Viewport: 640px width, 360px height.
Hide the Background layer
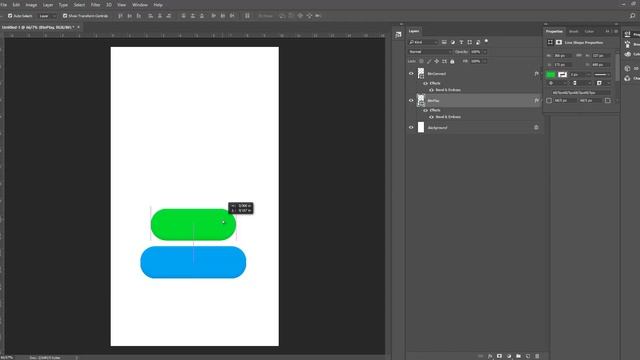(411, 127)
